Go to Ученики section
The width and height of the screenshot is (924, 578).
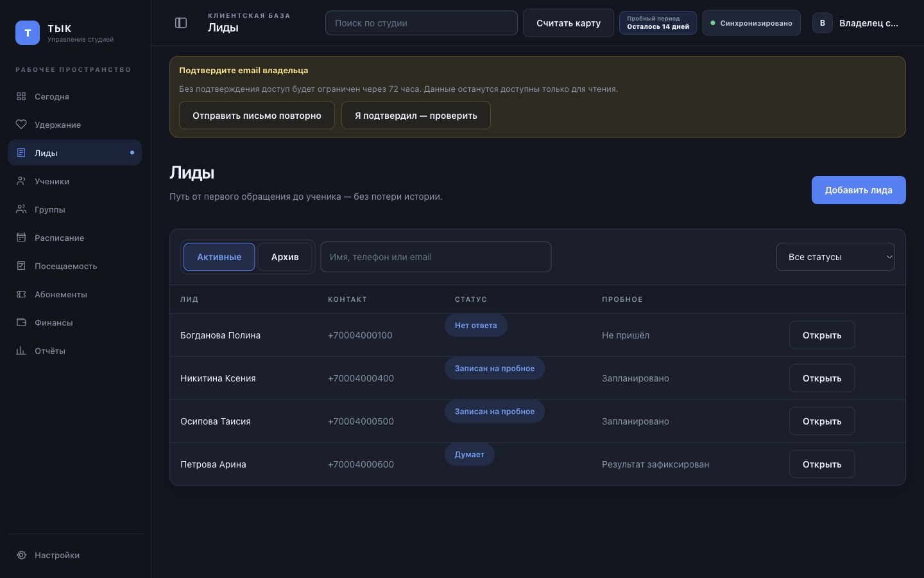[74, 181]
